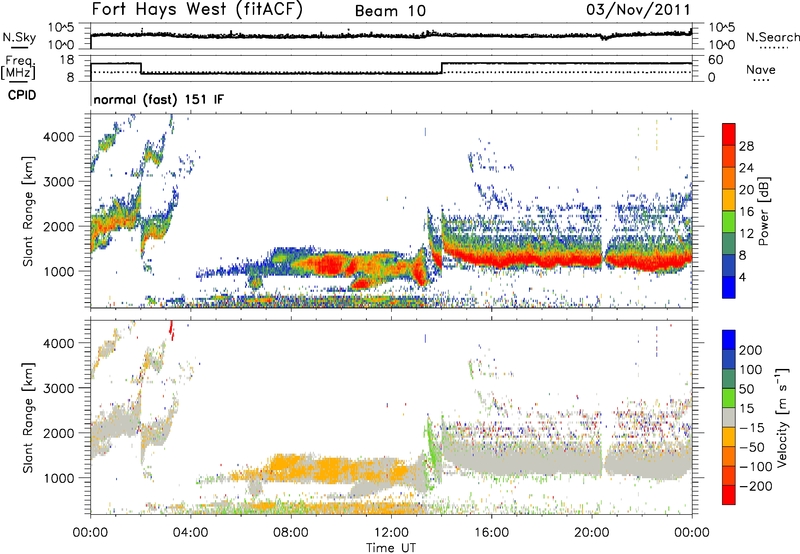Viewport: 800px width, 554px height.
Task: Click the 18 tick on frequency axis
Action: 66,60
